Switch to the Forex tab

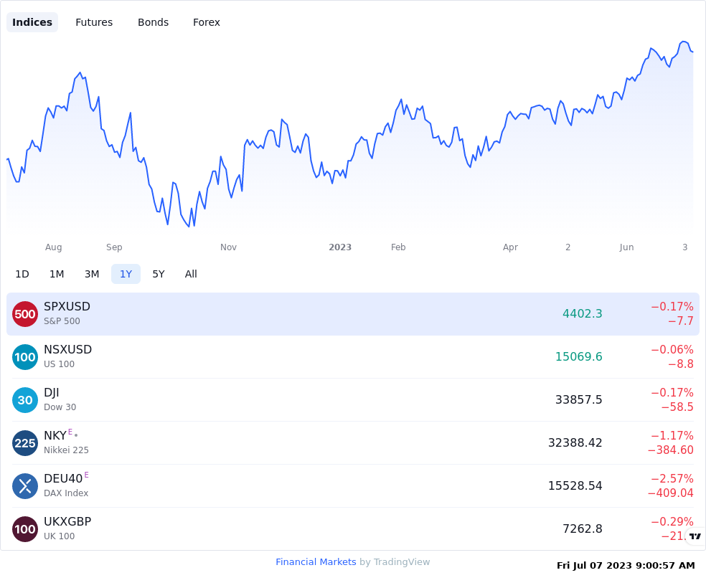(x=206, y=22)
